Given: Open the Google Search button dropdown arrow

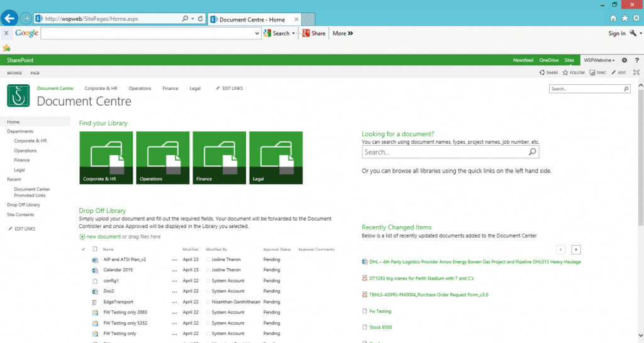Looking at the screenshot, I should 293,33.
